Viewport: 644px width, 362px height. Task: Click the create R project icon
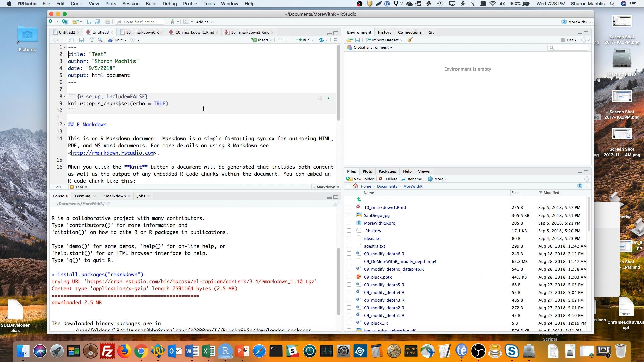(x=65, y=22)
